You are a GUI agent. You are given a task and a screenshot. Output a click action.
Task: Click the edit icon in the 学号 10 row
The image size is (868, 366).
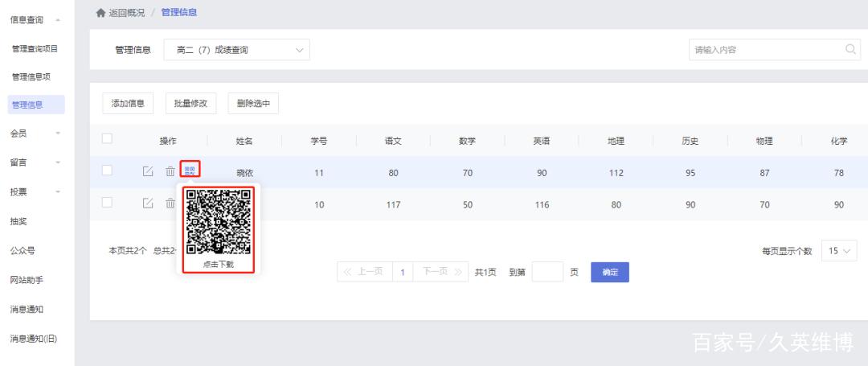(148, 204)
